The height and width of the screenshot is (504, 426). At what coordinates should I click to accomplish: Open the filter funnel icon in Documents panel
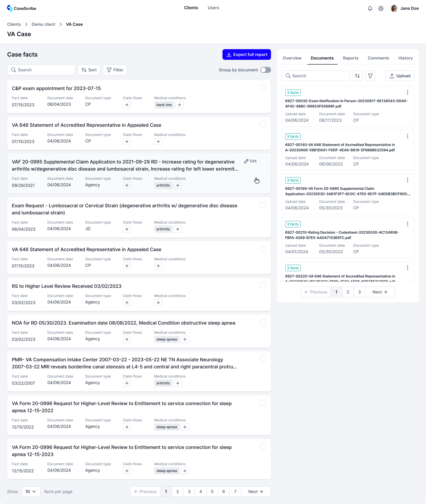tap(370, 76)
